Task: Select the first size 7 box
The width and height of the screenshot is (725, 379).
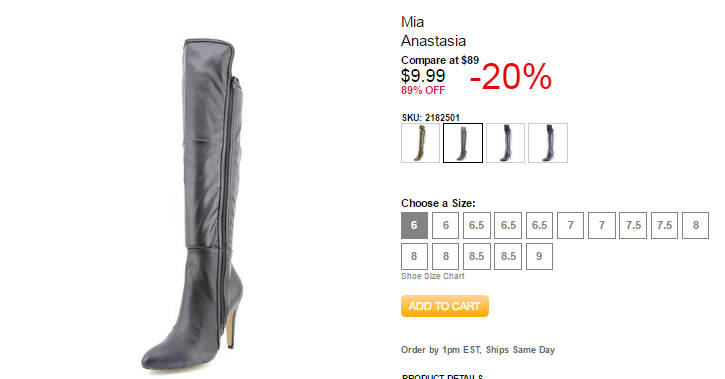Action: coord(571,226)
